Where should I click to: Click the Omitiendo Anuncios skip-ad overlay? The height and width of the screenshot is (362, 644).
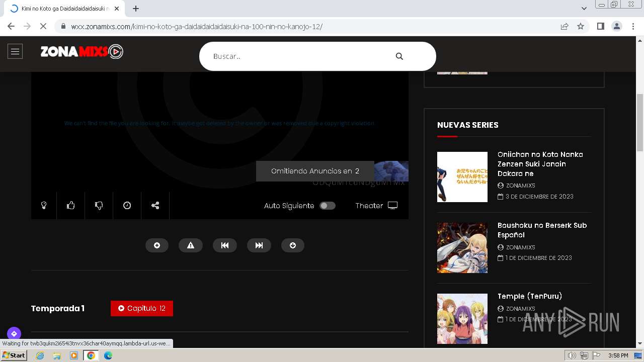pyautogui.click(x=315, y=171)
